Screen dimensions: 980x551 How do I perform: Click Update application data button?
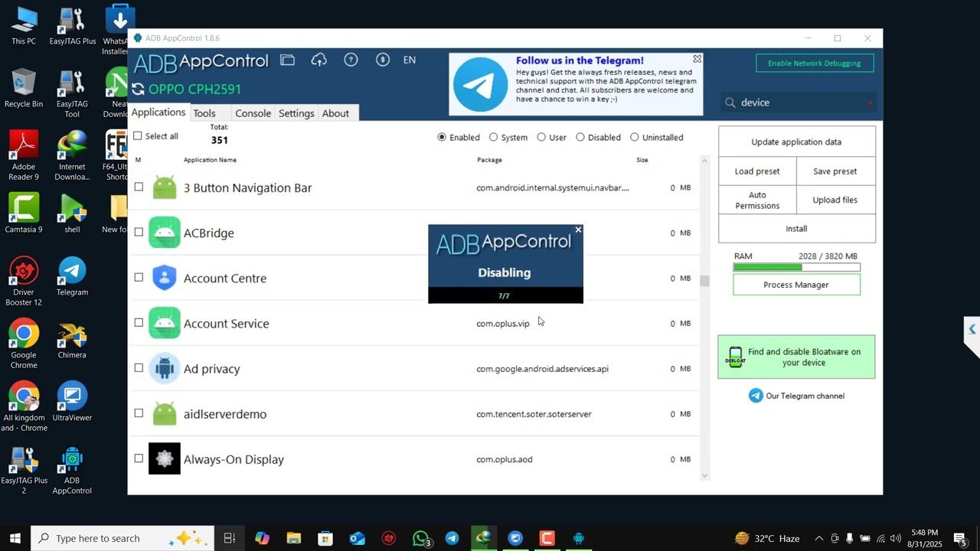coord(796,142)
